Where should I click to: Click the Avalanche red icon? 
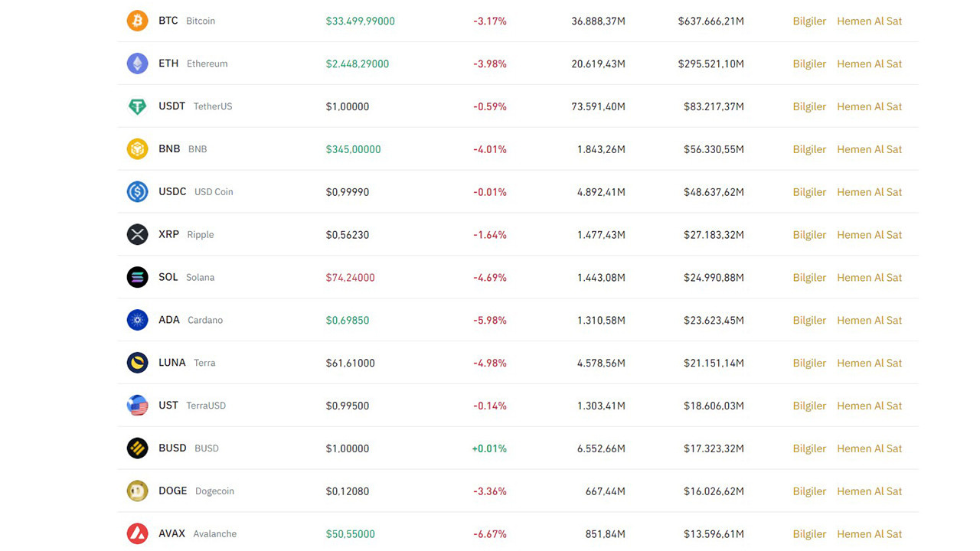[x=137, y=533]
